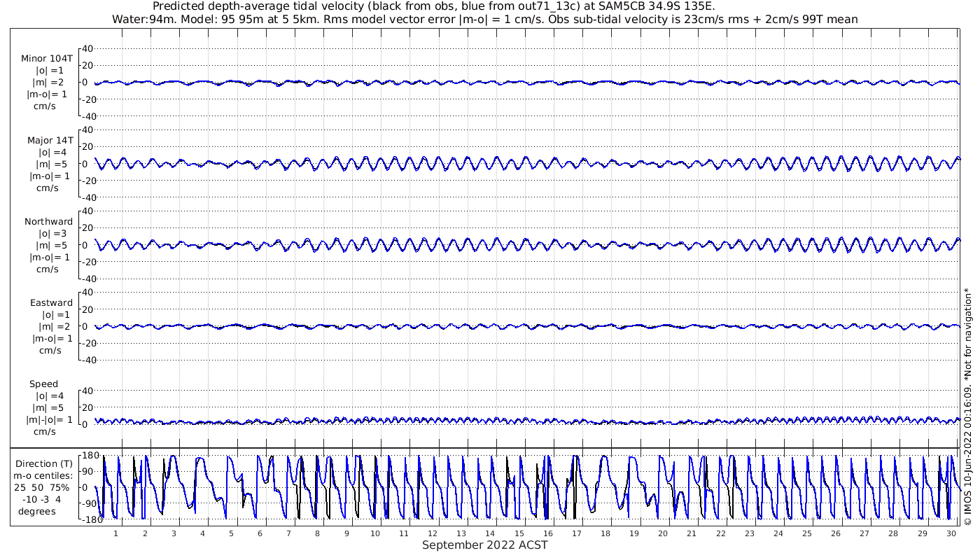
Task: Click "|m| =2" under Minor 104T
Action: (x=50, y=83)
